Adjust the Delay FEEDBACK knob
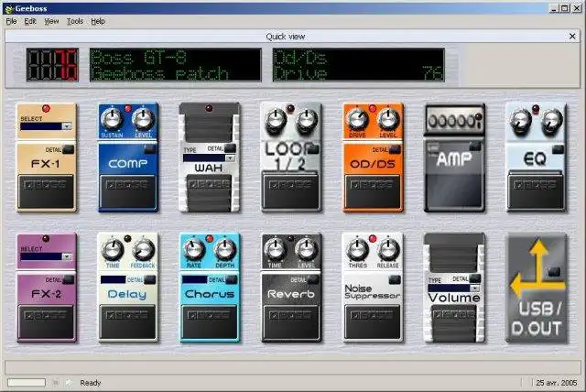This screenshot has width=586, height=392. [x=143, y=250]
